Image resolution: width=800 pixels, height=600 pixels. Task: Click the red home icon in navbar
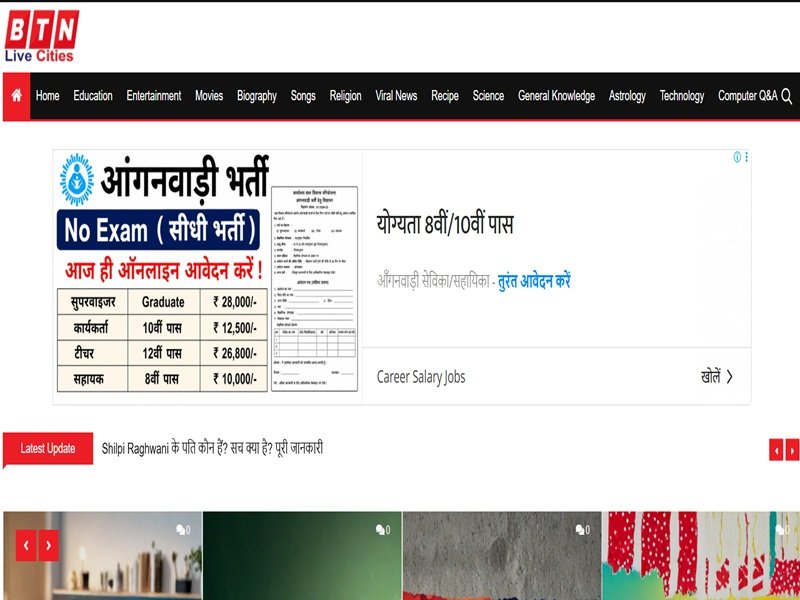pyautogui.click(x=16, y=96)
